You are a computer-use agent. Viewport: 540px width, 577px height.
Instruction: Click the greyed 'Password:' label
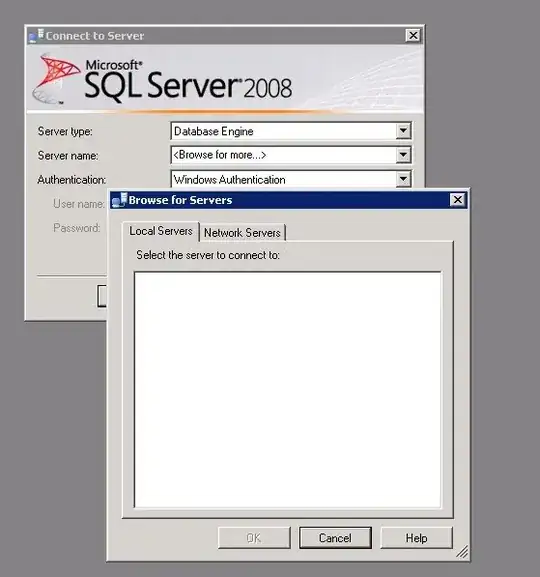(x=77, y=228)
